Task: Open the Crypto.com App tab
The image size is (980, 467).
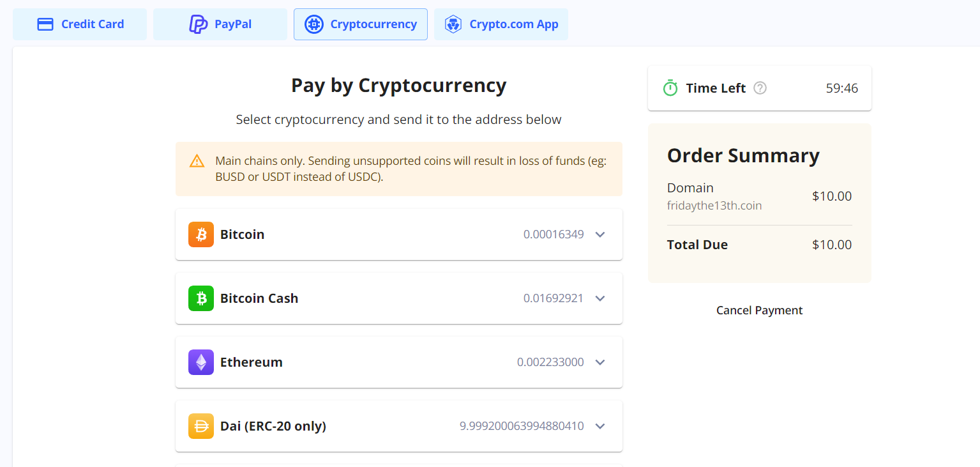Action: coord(501,24)
